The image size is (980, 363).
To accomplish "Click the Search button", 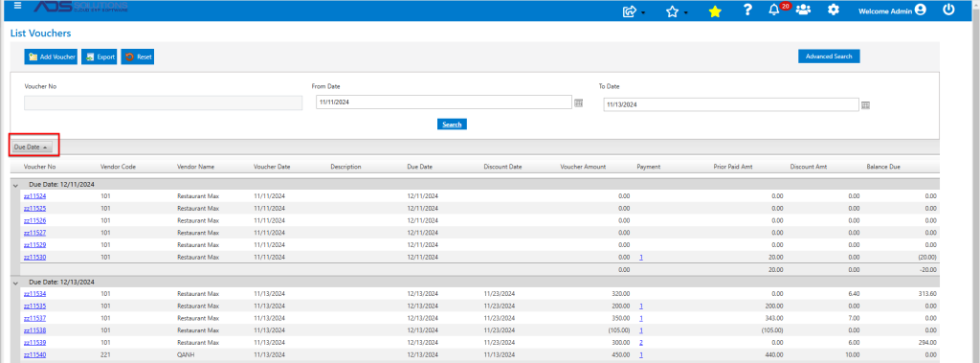I will (x=452, y=125).
